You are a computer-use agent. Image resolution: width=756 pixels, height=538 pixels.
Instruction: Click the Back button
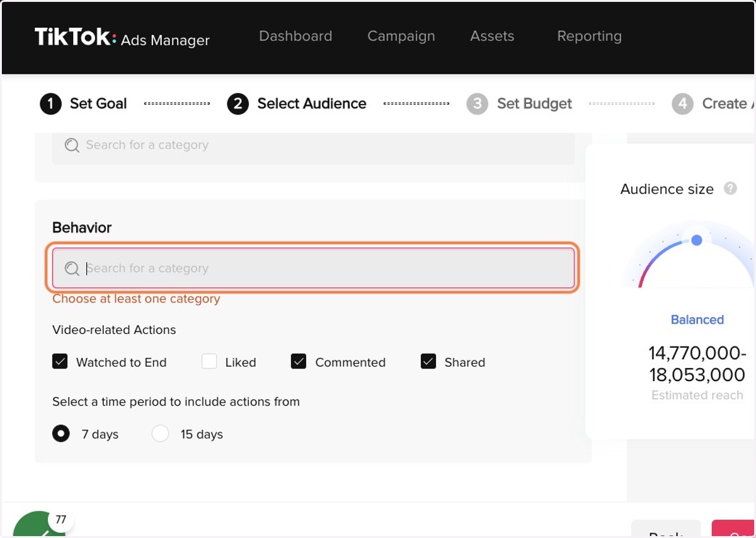(x=666, y=529)
